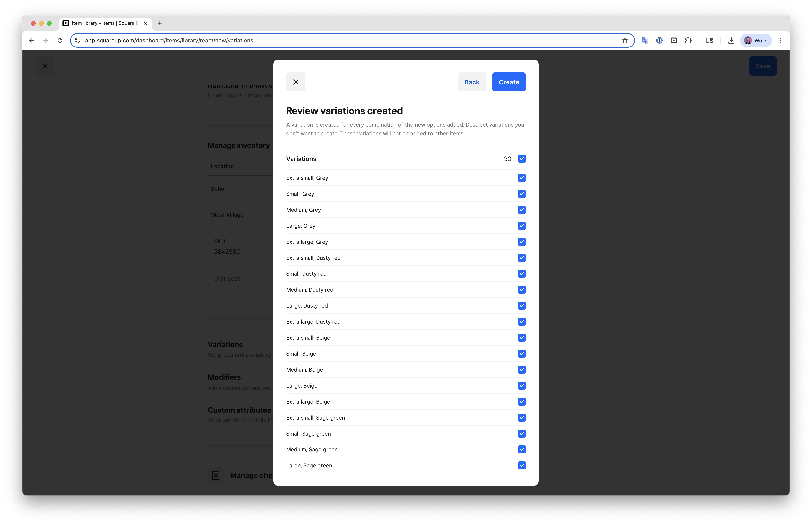
Task: Navigate back in browser history
Action: click(x=31, y=40)
